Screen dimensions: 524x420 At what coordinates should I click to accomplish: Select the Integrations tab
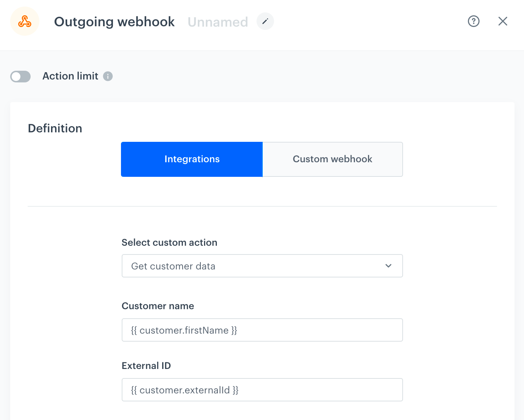tap(192, 159)
